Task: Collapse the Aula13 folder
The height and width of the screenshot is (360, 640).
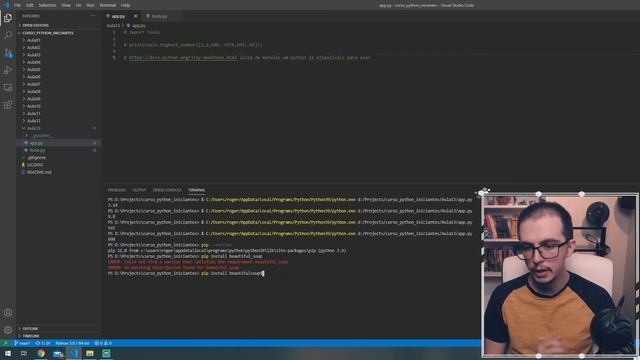Action: coord(33,129)
